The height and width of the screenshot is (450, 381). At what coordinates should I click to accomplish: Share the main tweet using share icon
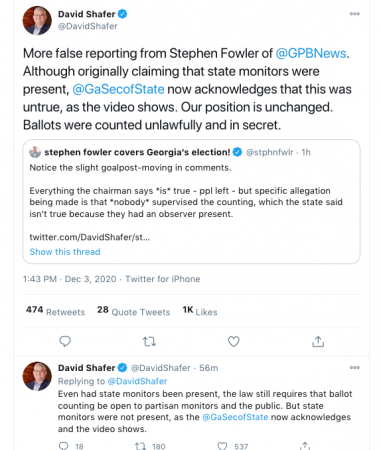(318, 341)
